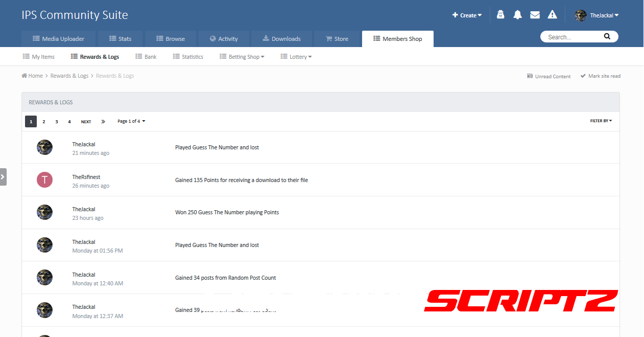Click the Unread Content link
The image size is (644, 337).
tap(548, 76)
